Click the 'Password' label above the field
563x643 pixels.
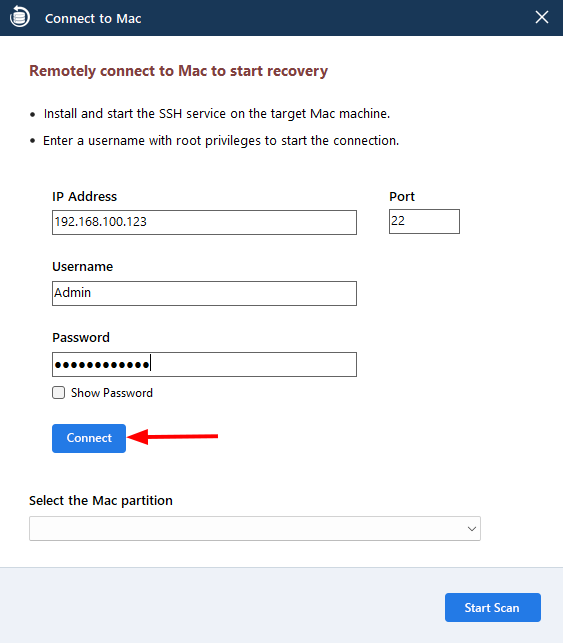pyautogui.click(x=81, y=337)
